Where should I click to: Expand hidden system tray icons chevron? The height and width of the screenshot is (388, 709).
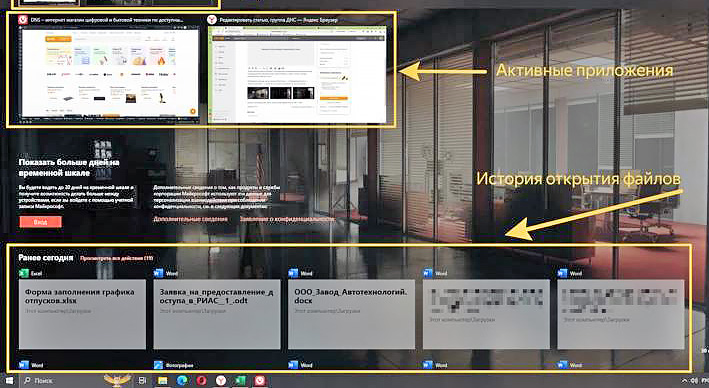685,381
